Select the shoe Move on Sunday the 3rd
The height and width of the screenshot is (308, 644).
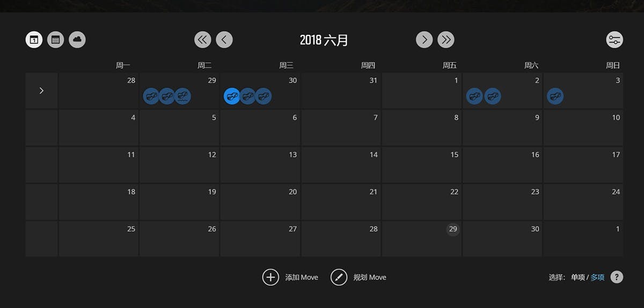click(555, 97)
